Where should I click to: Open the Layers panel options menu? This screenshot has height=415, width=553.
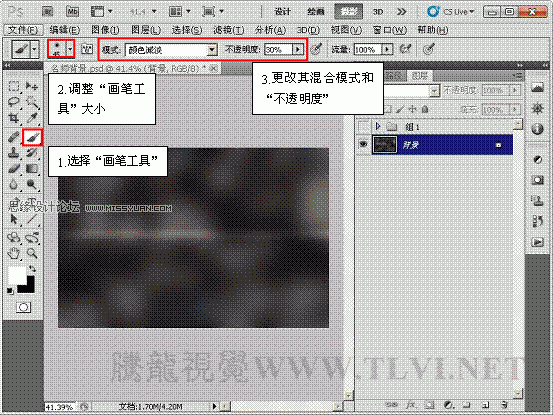coord(518,75)
